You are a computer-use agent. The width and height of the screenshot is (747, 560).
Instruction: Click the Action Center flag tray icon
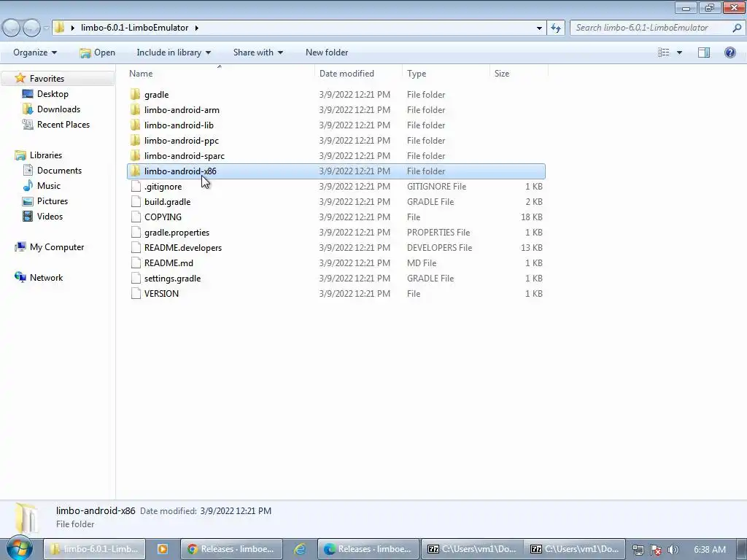point(656,550)
